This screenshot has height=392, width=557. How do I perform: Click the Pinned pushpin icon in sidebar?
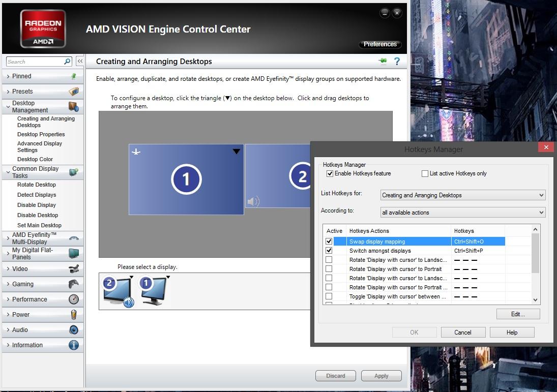pyautogui.click(x=74, y=76)
